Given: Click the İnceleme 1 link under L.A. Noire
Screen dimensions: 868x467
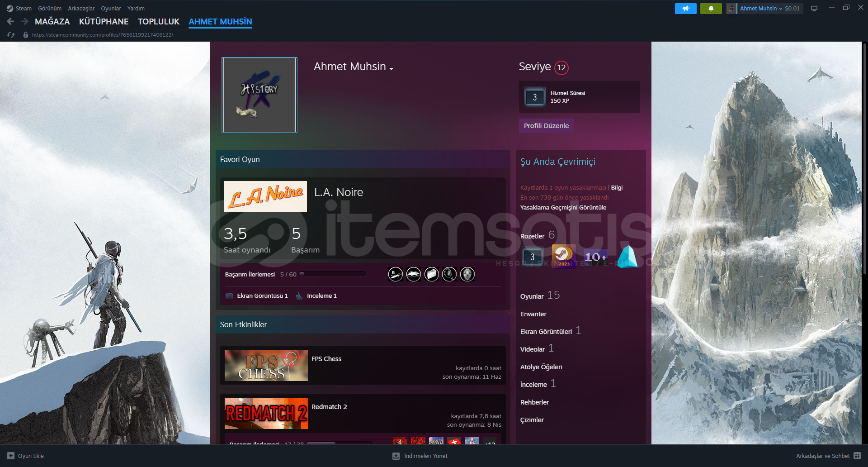Looking at the screenshot, I should point(322,296).
